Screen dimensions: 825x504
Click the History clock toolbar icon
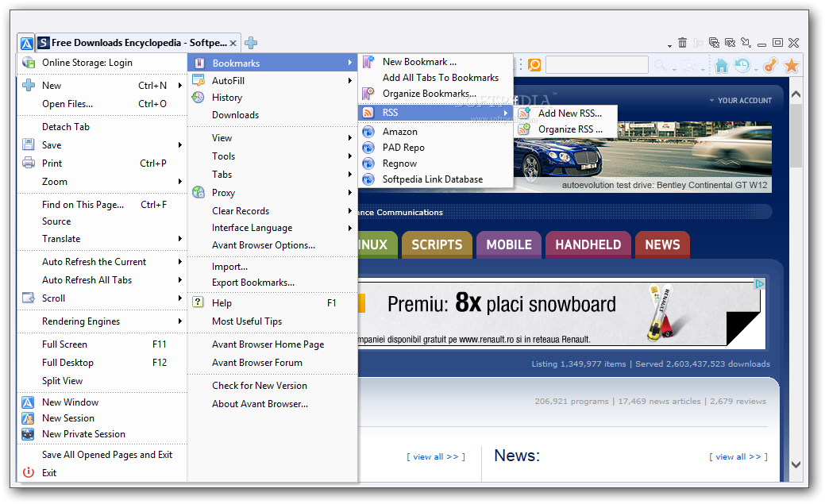pyautogui.click(x=742, y=65)
